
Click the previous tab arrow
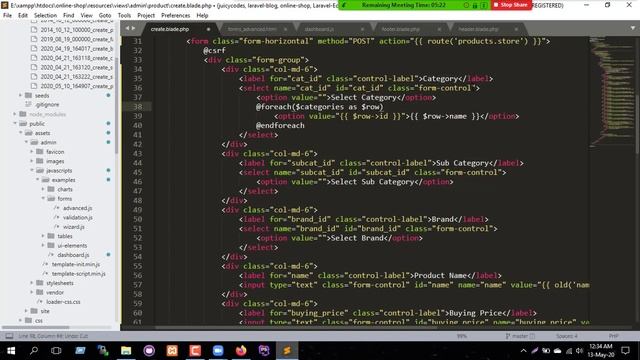pyautogui.click(x=127, y=28)
